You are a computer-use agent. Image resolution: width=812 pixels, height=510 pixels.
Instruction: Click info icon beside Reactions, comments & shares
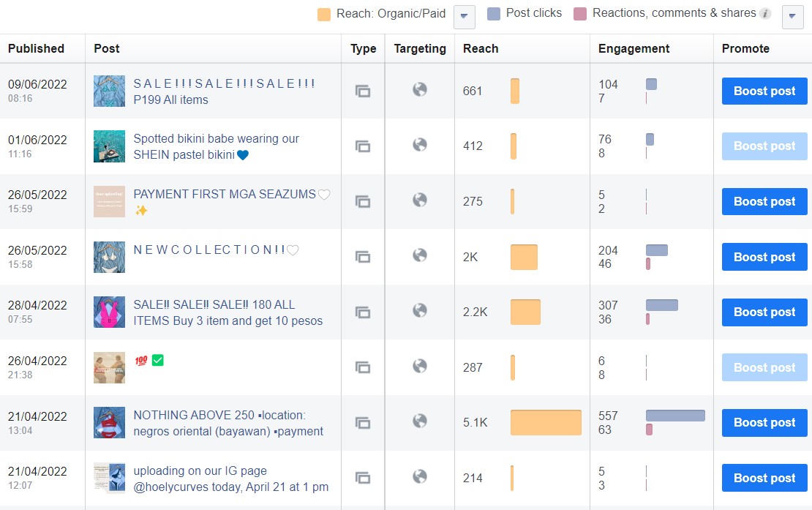765,13
